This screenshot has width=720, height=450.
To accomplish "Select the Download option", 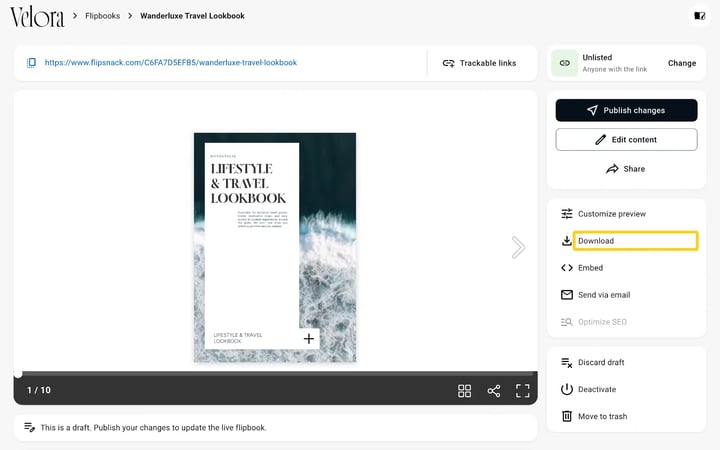I will coord(636,241).
